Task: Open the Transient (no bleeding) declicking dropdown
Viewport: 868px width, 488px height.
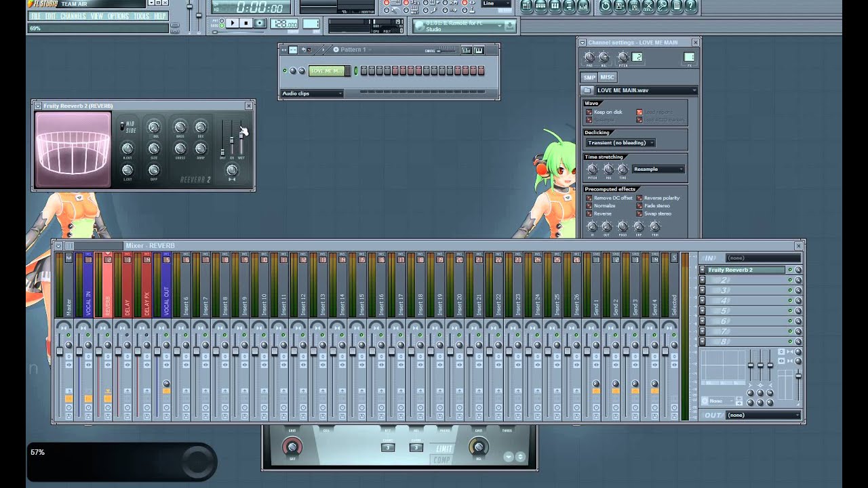Action: pos(620,143)
